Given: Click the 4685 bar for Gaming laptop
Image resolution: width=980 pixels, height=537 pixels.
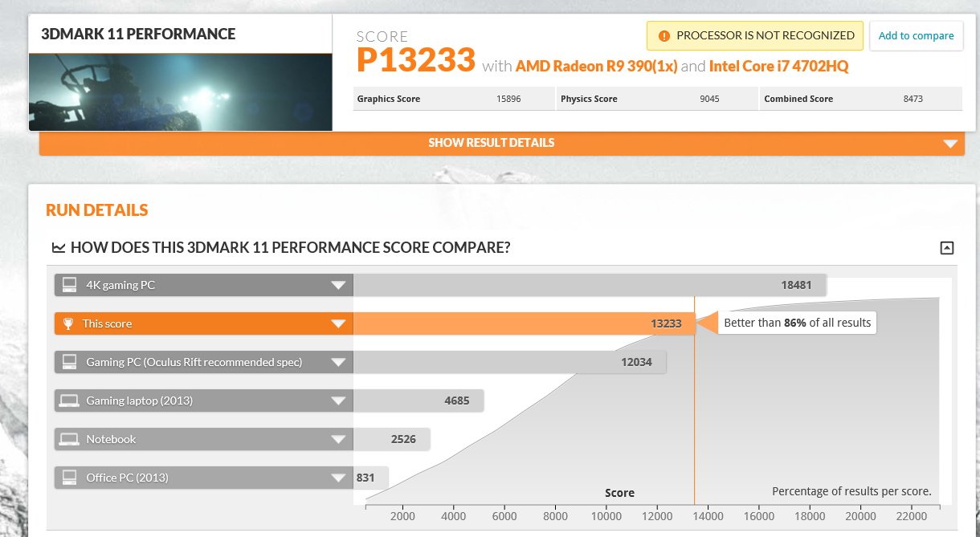Looking at the screenshot, I should (419, 401).
